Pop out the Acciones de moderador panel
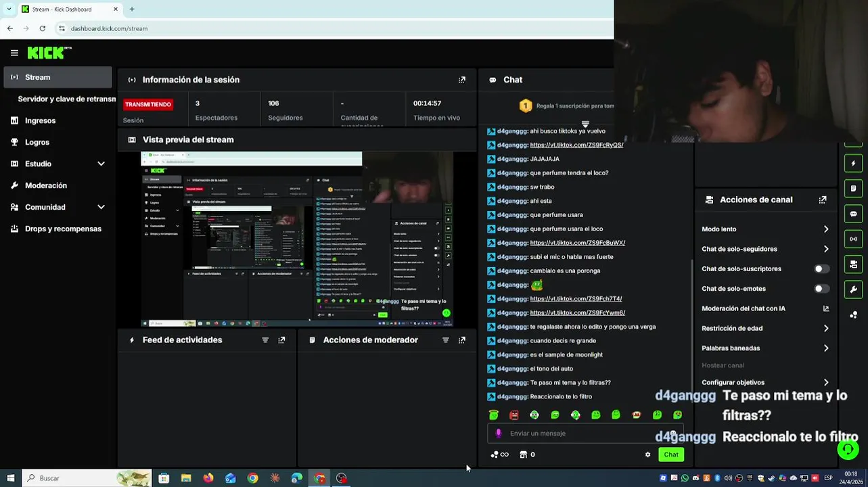868x487 pixels. pyautogui.click(x=462, y=340)
